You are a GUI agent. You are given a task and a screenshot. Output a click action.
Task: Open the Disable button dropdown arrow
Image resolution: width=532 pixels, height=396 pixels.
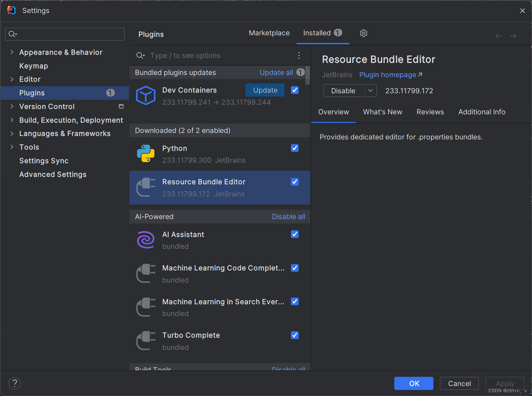click(x=370, y=90)
